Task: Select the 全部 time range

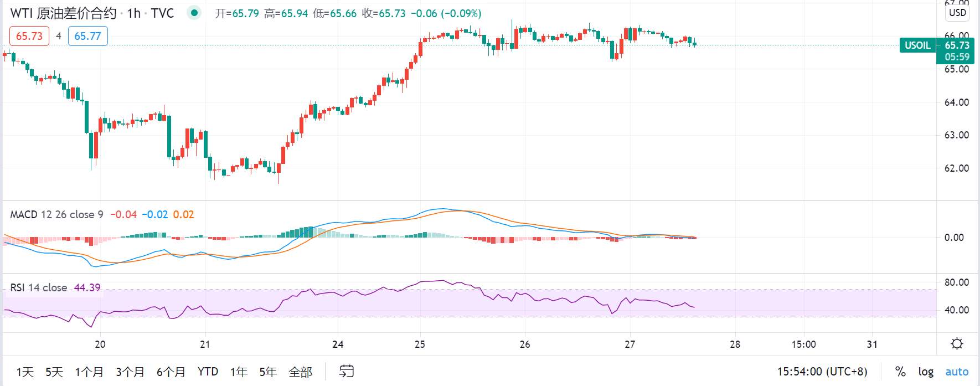Action: pyautogui.click(x=301, y=372)
